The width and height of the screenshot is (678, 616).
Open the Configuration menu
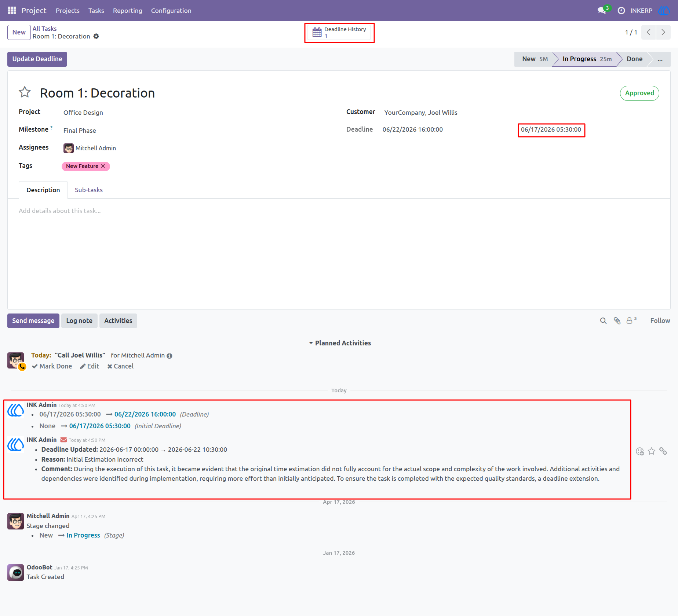[x=171, y=11]
